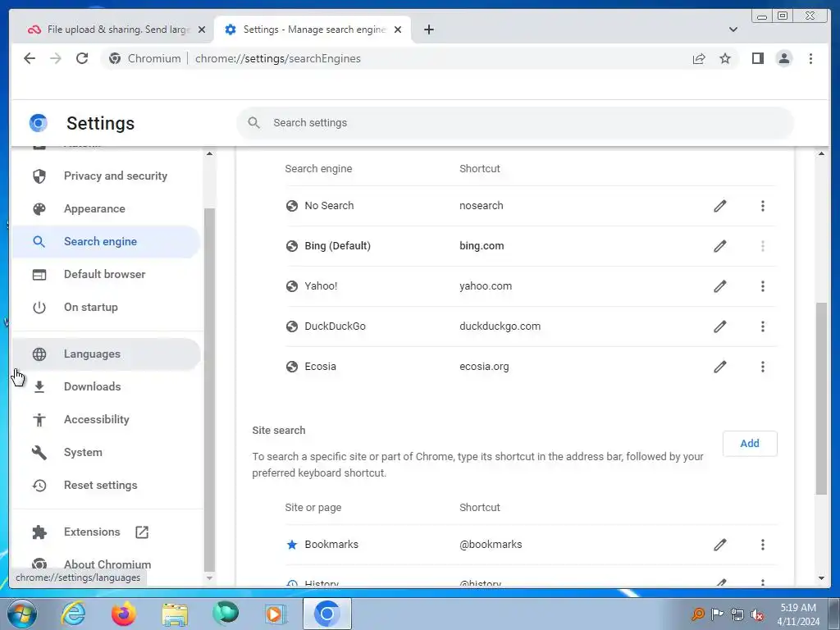Click the address bar URL

click(277, 58)
